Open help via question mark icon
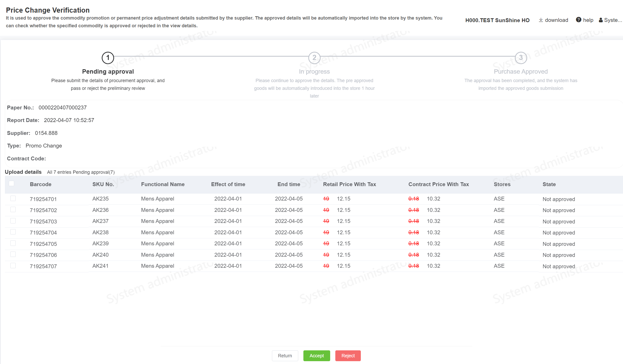Screen dimensions: 623x364 578,20
